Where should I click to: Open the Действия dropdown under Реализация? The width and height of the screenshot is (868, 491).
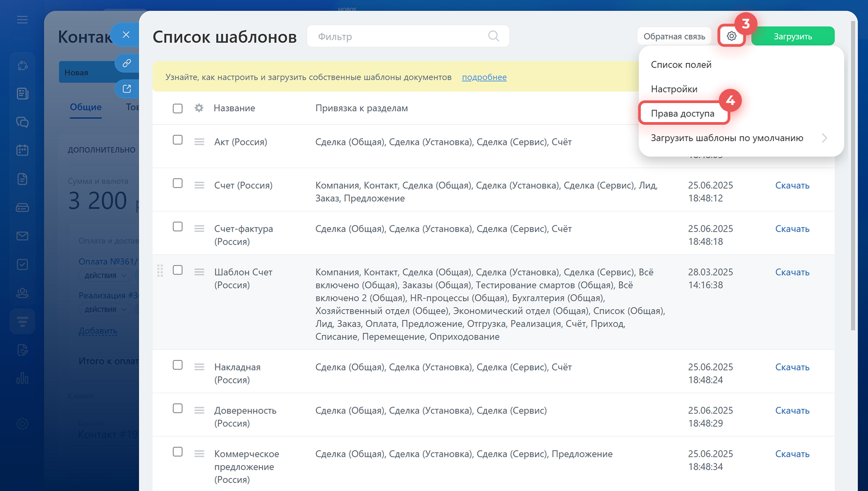point(105,310)
